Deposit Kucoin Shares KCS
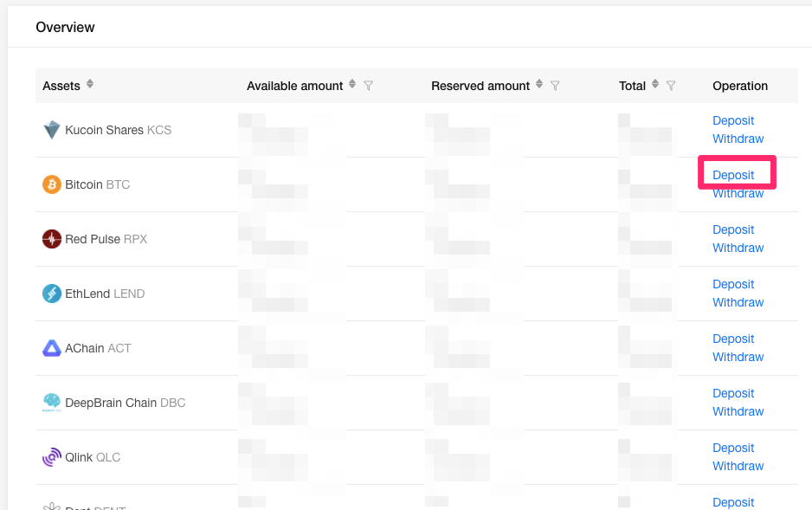The width and height of the screenshot is (812, 510). click(733, 120)
